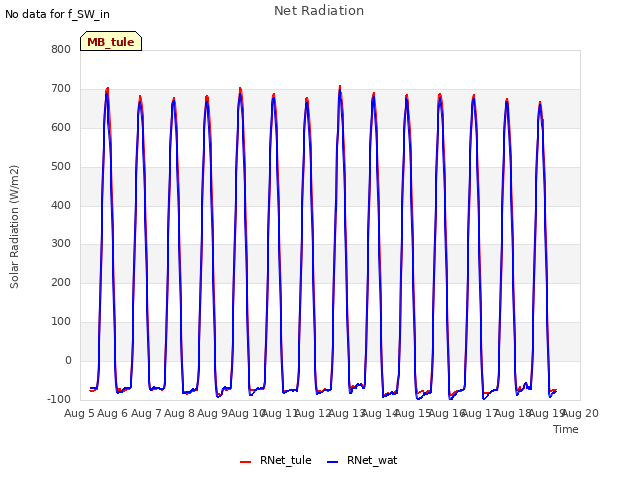Click the Aug 9 x-axis label
Screen dimensions: 640x480
[212, 413]
